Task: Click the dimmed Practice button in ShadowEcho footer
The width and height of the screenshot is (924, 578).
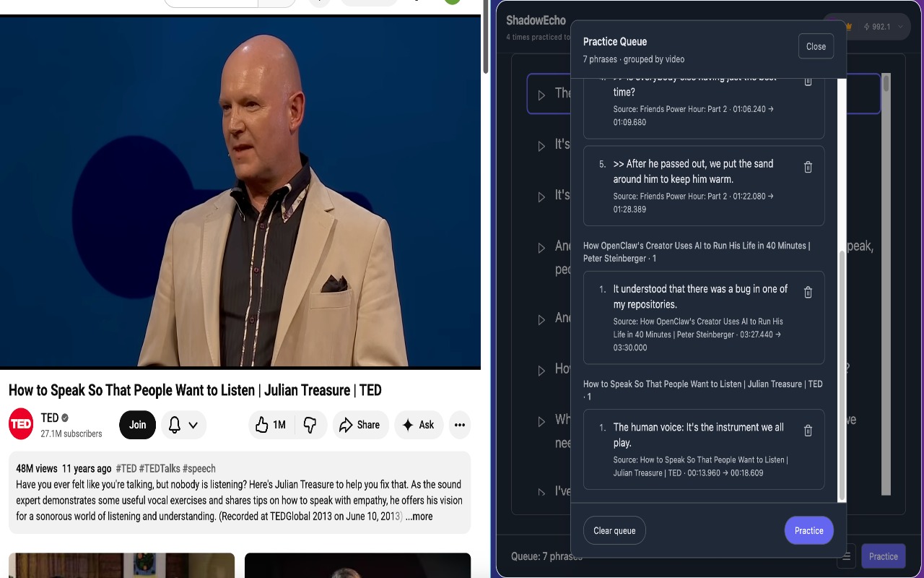Action: [x=883, y=556]
